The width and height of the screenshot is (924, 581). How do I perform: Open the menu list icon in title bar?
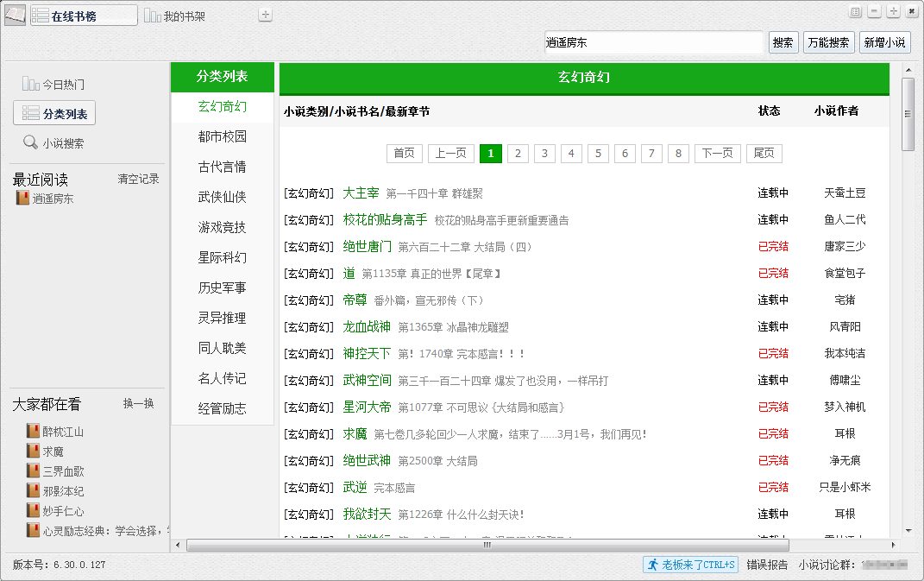click(x=855, y=12)
